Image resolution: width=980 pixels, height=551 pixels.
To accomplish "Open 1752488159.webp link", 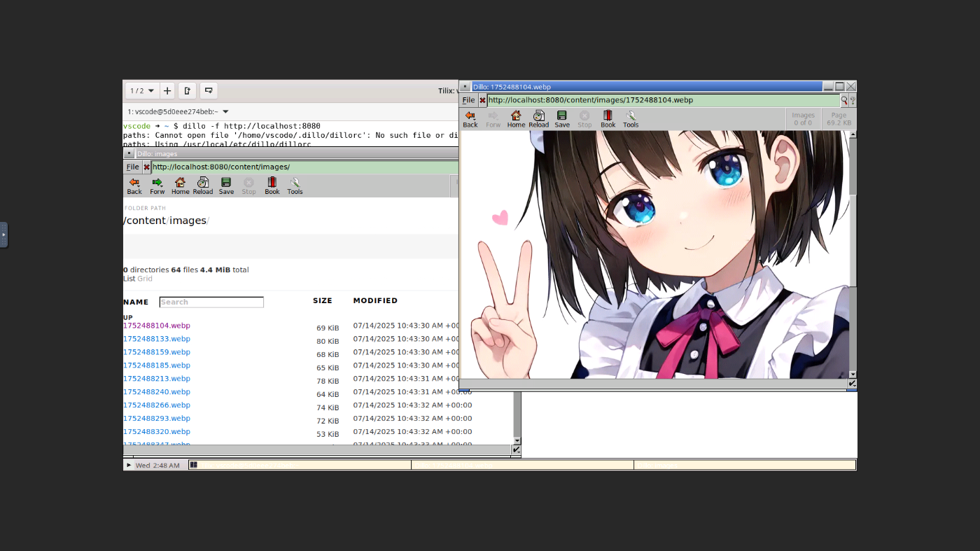I will pos(157,352).
